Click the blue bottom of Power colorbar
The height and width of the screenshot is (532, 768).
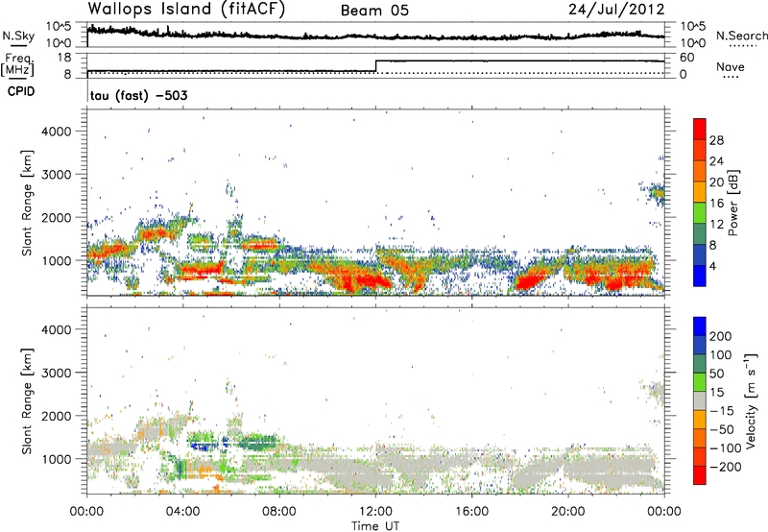coord(700,277)
